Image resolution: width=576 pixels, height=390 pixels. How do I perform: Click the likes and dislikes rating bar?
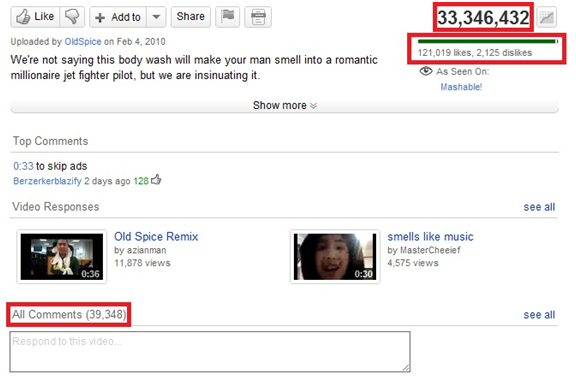click(x=488, y=41)
